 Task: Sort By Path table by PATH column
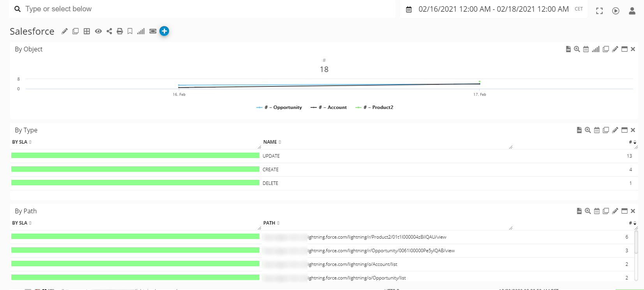(271, 223)
